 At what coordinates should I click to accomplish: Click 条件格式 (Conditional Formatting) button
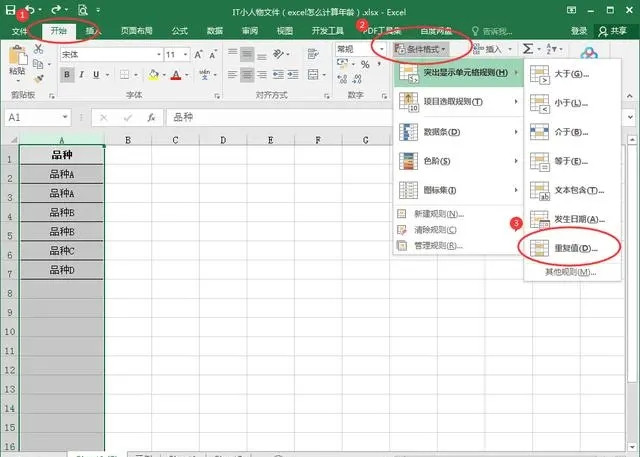(x=420, y=49)
